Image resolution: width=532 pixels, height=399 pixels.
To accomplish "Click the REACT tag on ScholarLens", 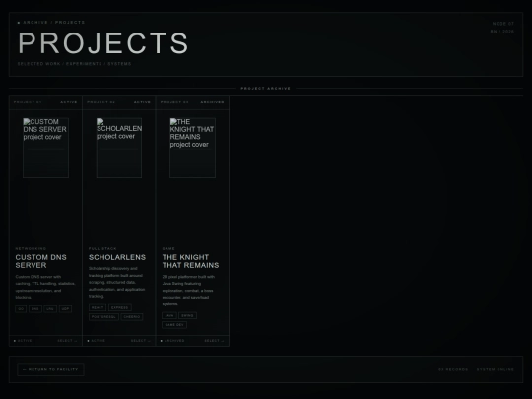I will [98, 307].
